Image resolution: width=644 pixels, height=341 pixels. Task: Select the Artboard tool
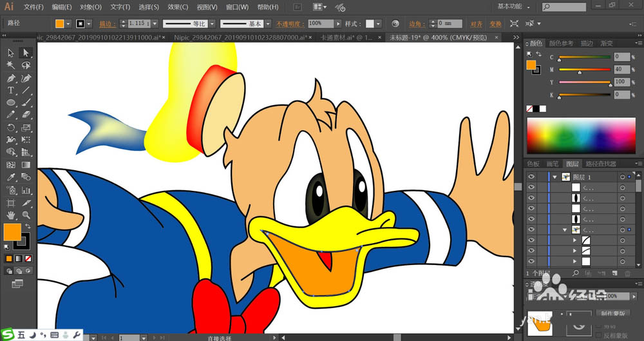[11, 203]
